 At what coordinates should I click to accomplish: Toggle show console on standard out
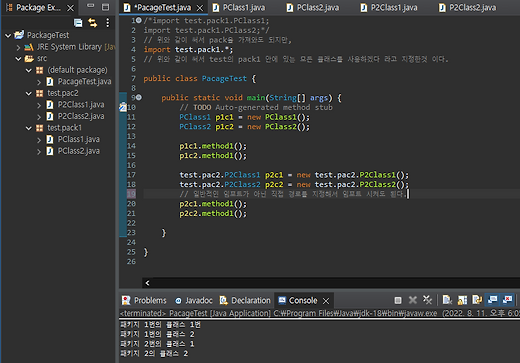492,299
